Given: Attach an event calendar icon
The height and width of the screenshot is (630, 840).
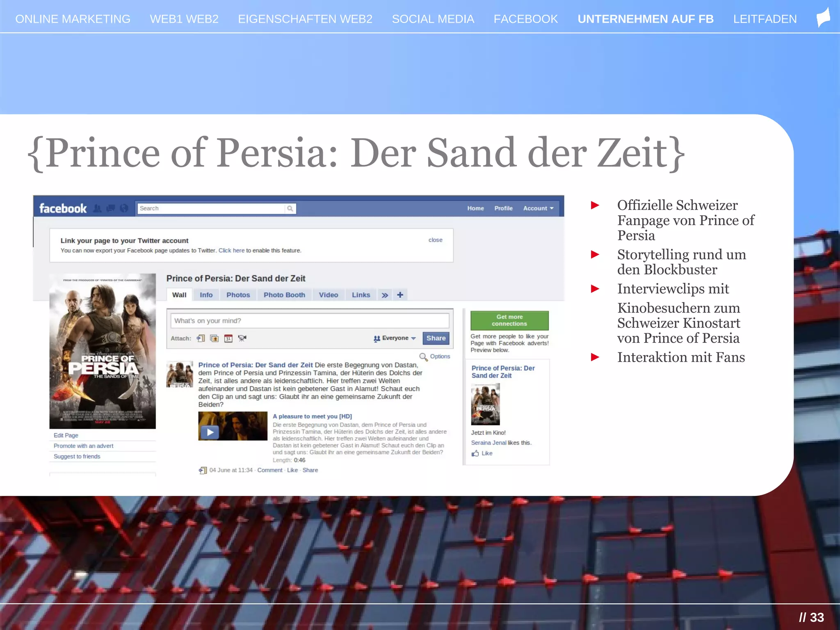Looking at the screenshot, I should click(x=228, y=338).
